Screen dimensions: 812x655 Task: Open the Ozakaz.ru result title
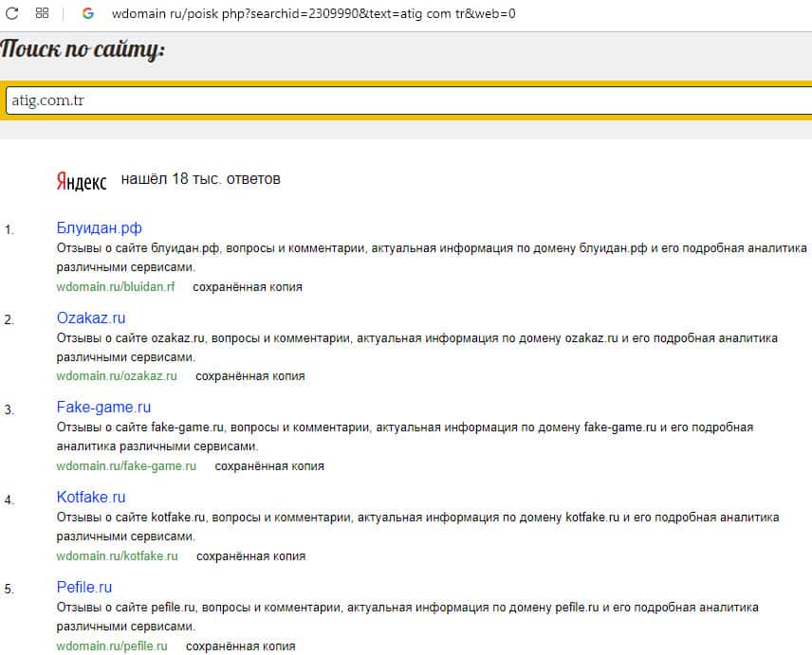tap(91, 318)
